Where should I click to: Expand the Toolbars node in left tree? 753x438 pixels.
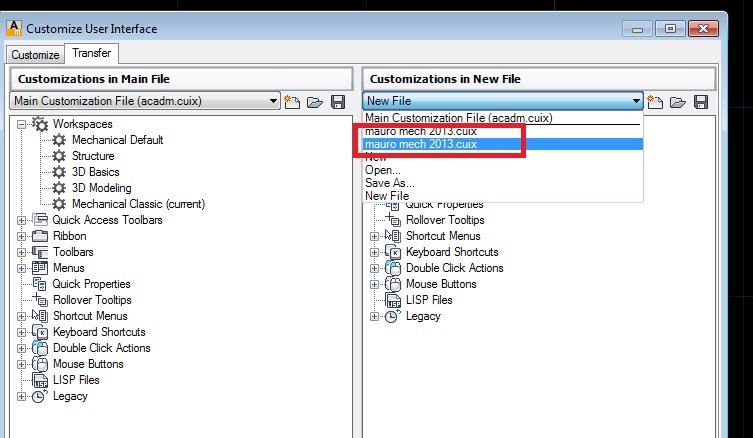coord(21,252)
